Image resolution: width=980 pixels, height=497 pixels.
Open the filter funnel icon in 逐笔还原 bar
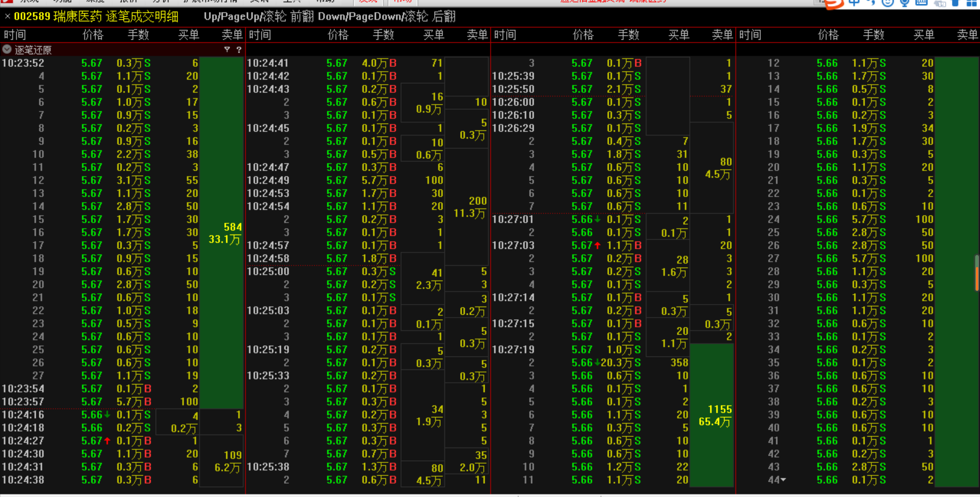(x=227, y=50)
